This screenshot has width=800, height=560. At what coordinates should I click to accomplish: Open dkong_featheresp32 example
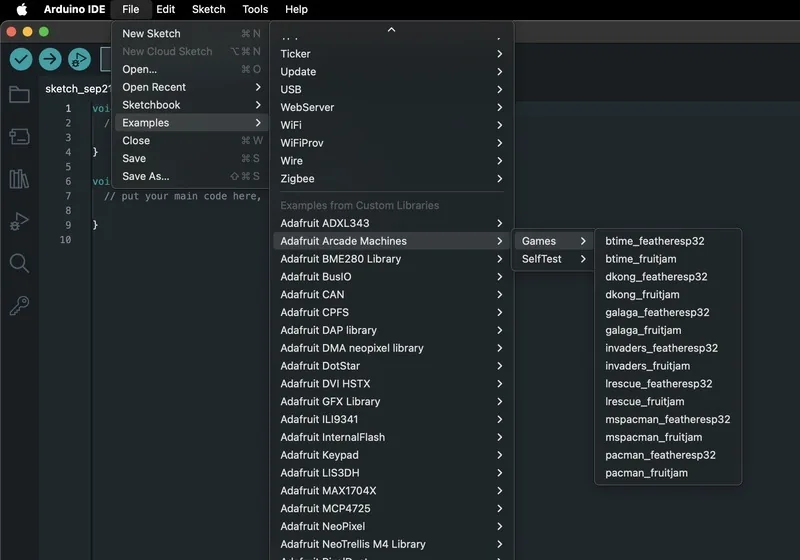pos(668,277)
